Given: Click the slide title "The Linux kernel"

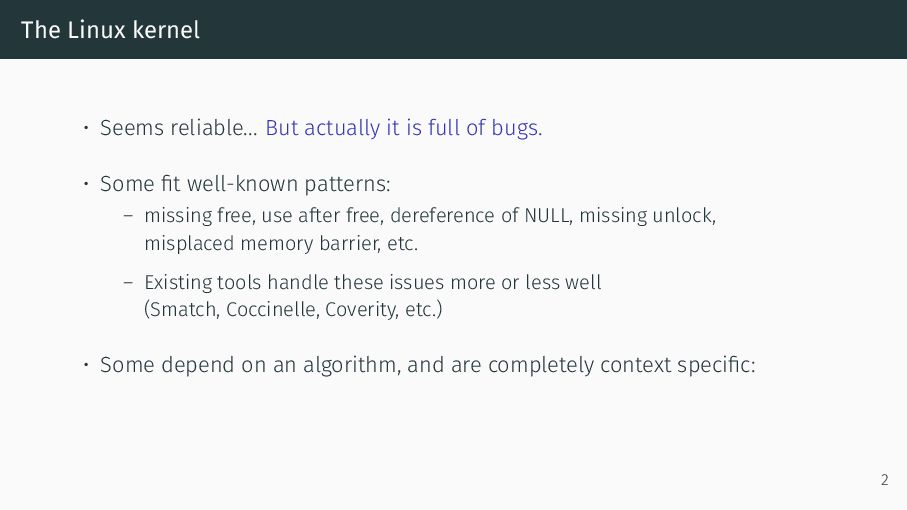Looking at the screenshot, I should tap(110, 30).
